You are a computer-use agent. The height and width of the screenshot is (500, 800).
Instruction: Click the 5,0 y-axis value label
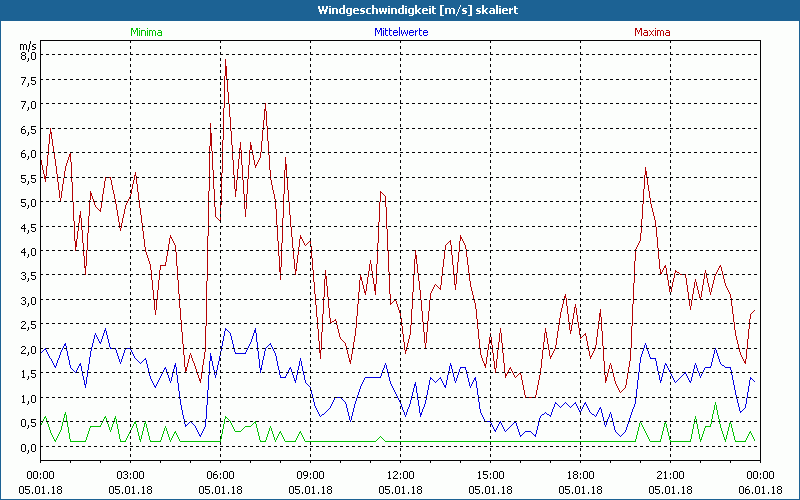(28, 203)
